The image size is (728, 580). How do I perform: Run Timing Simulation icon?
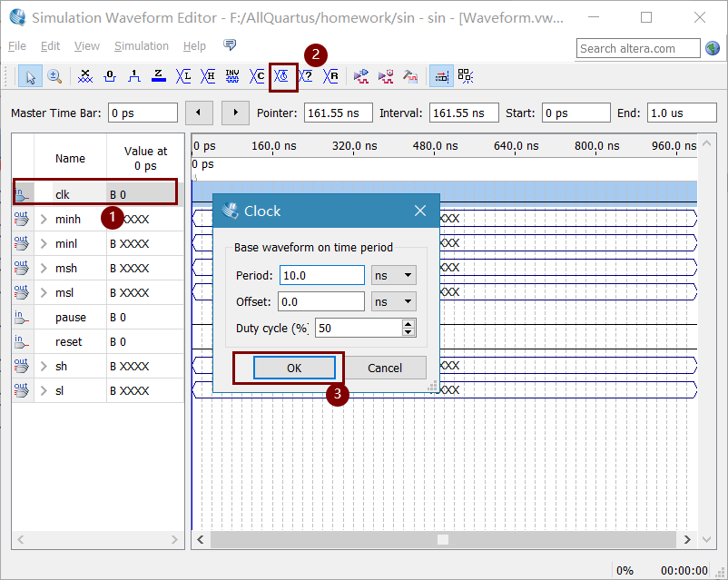(386, 76)
